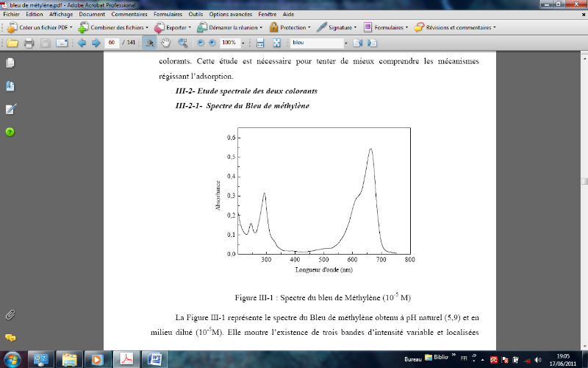
Task: Open the Protection dropdown
Action: [290, 27]
